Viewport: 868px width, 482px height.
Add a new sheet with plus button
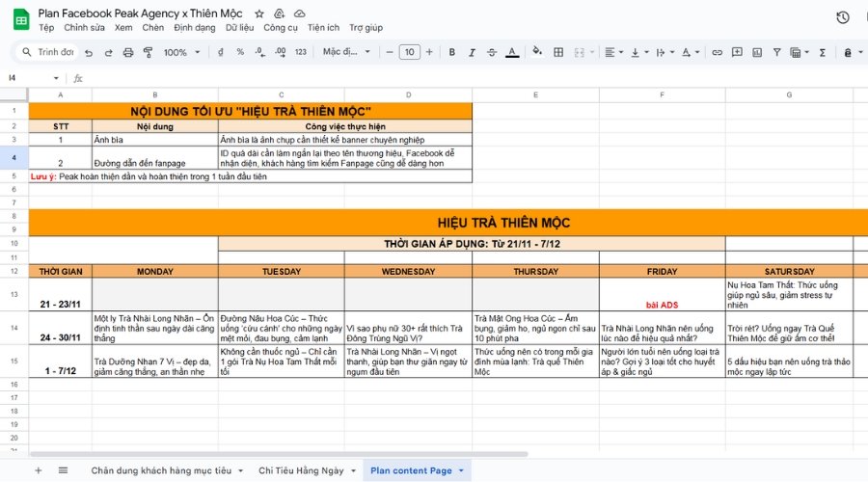click(39, 470)
